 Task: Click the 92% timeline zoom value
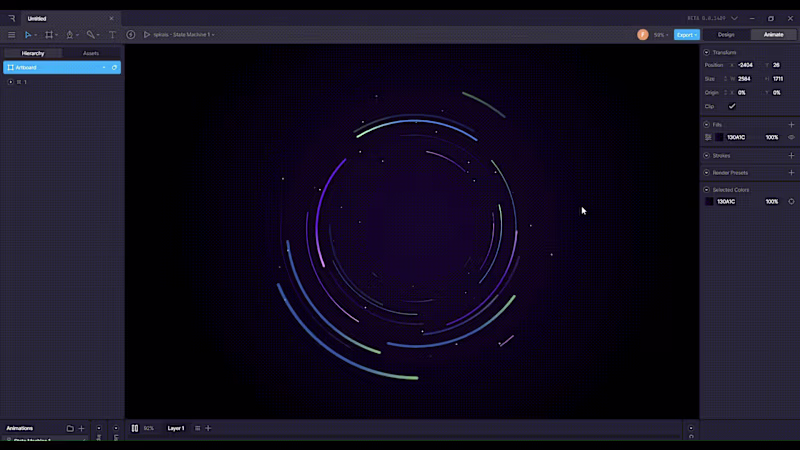148,429
